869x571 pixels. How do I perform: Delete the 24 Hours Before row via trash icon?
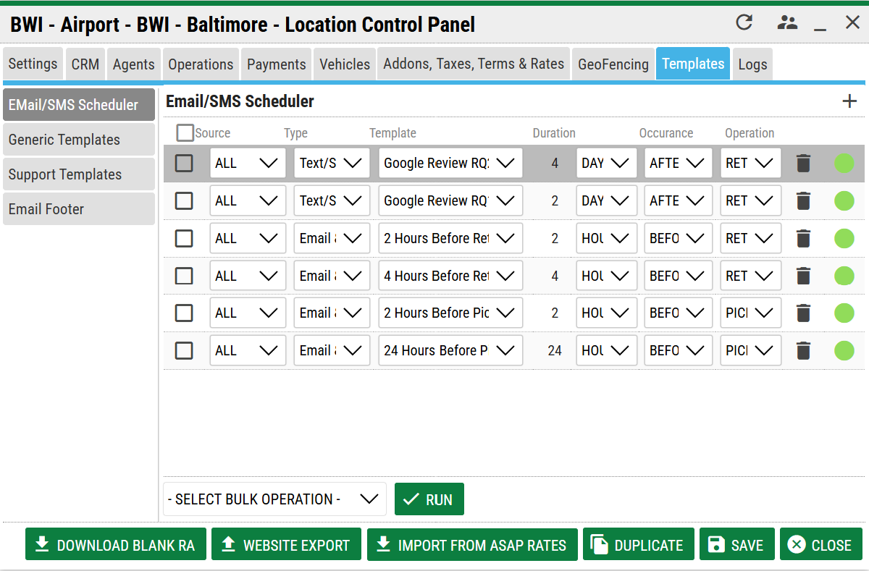pos(803,351)
